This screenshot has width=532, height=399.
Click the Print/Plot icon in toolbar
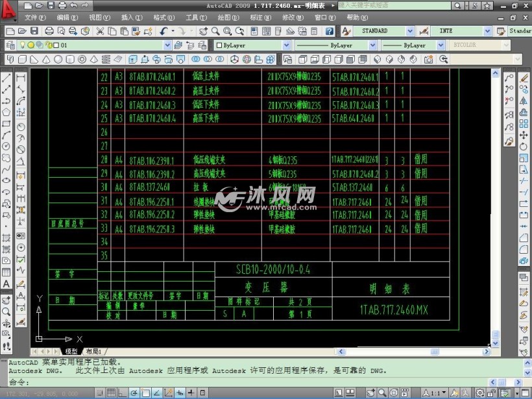point(49,31)
